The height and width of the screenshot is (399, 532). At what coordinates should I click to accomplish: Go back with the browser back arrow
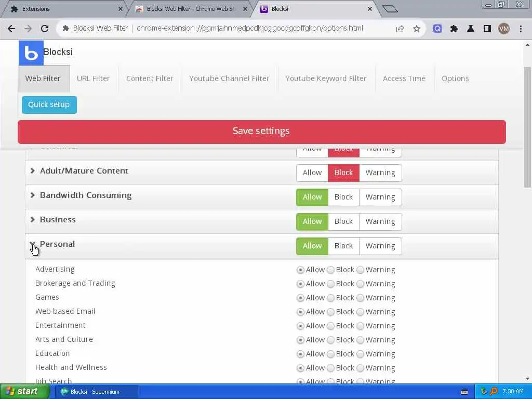pyautogui.click(x=11, y=29)
